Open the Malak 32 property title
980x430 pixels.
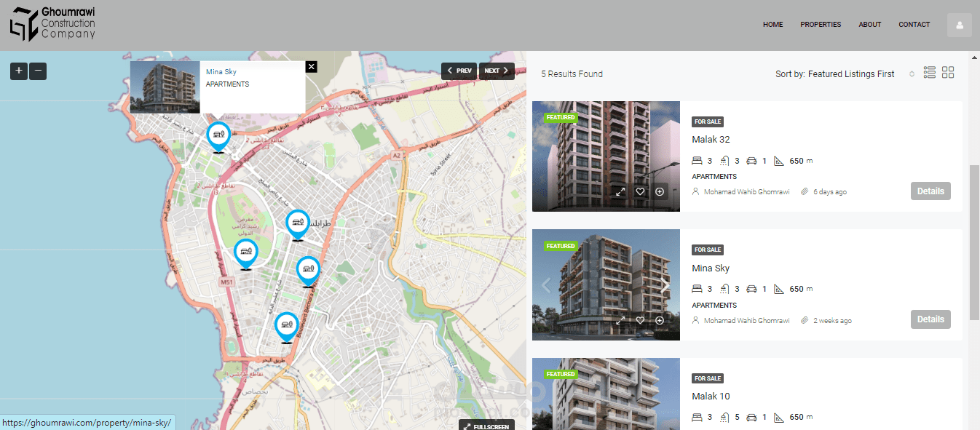(711, 140)
